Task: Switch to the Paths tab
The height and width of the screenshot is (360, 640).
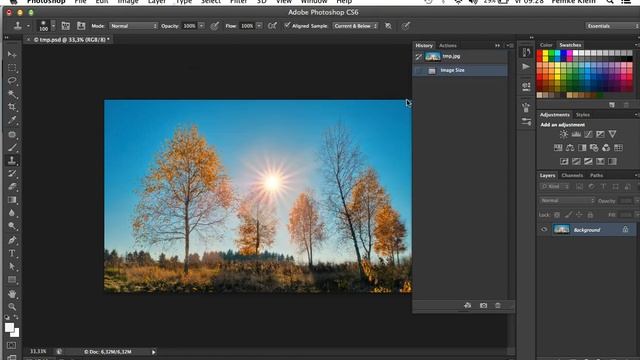Action: point(596,175)
